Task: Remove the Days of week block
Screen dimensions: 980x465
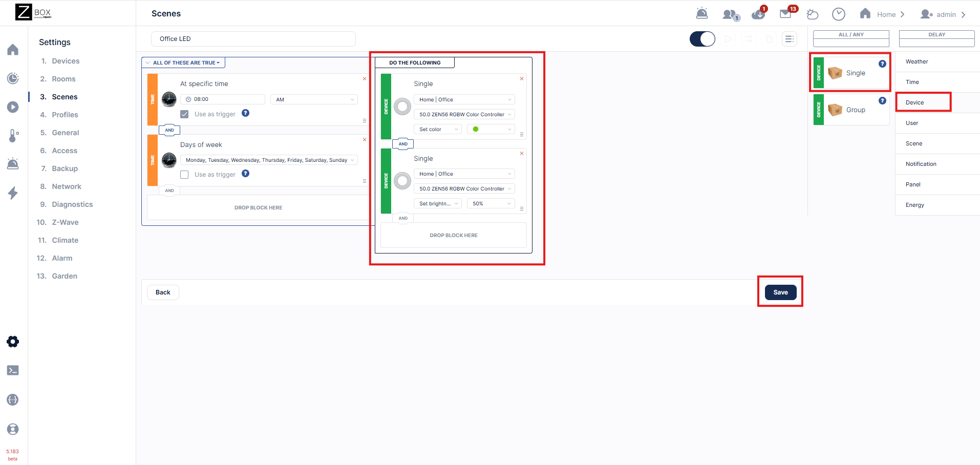Action: 365,140
